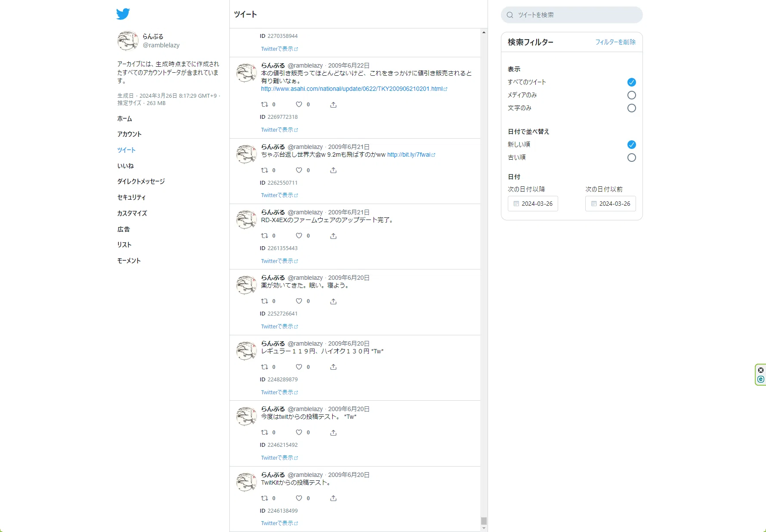Image resolution: width=766 pixels, height=532 pixels.
Task: Click the tweet list scrollbar down arrow
Action: point(484,528)
